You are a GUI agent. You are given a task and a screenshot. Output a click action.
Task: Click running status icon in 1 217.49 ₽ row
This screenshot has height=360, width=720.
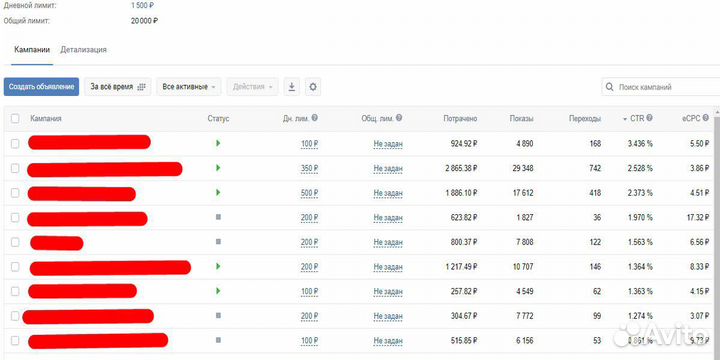(x=218, y=266)
